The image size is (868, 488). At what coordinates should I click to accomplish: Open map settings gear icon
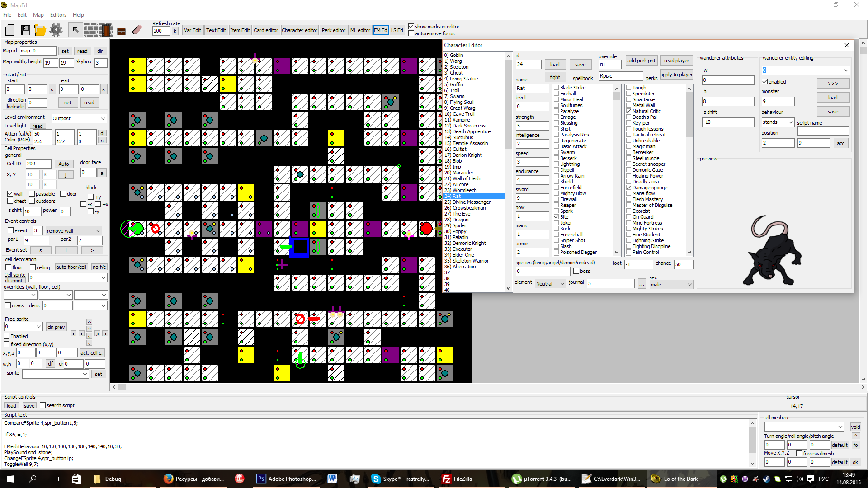56,30
